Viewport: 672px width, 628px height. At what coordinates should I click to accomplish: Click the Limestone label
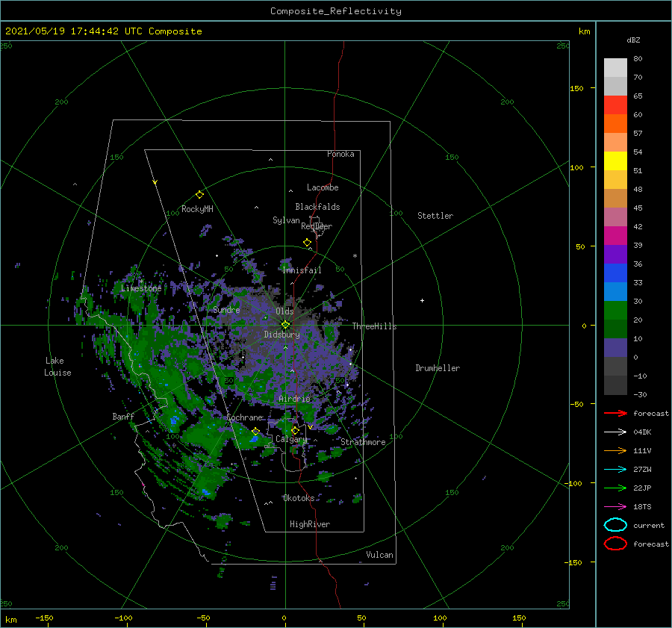[141, 288]
